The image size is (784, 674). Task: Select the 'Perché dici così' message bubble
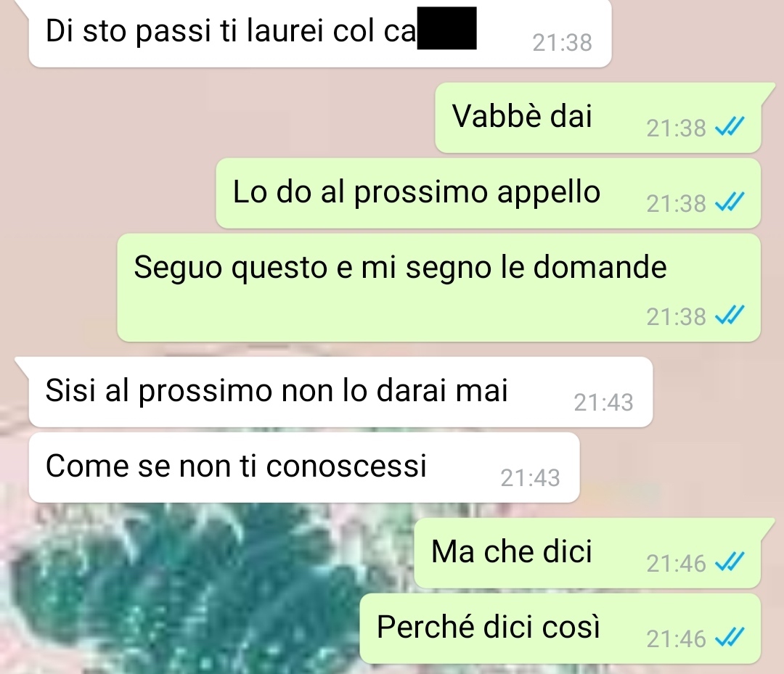[x=560, y=628]
